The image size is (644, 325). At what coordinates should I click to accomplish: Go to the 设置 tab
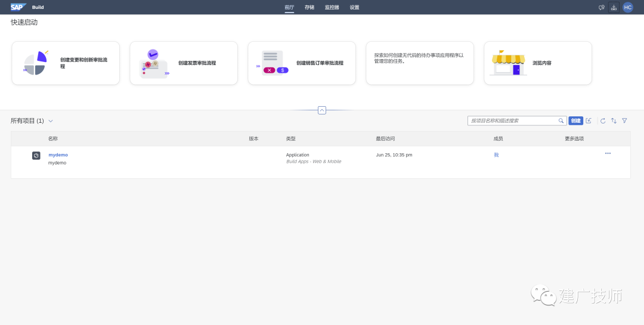coord(354,7)
